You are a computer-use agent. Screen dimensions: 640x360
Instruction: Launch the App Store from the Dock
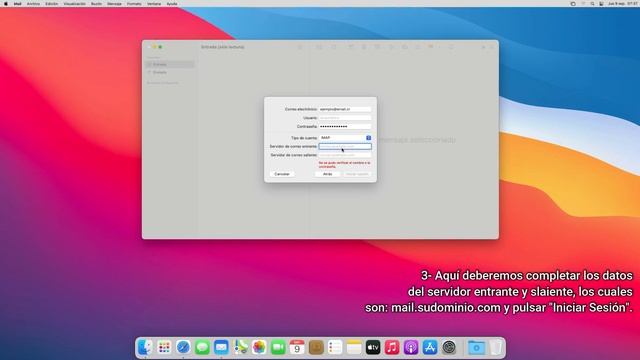click(x=430, y=347)
